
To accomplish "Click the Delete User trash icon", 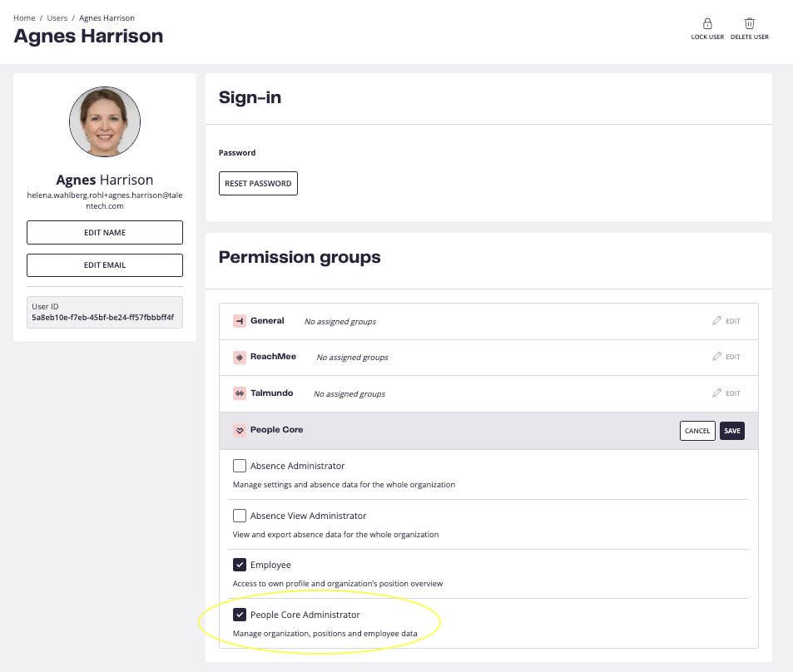I will click(x=749, y=24).
